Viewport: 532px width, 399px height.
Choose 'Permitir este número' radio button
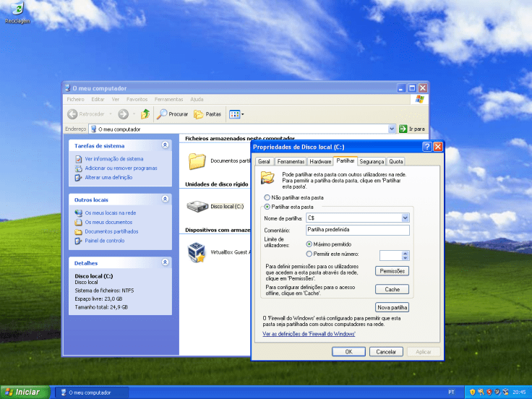click(x=310, y=254)
